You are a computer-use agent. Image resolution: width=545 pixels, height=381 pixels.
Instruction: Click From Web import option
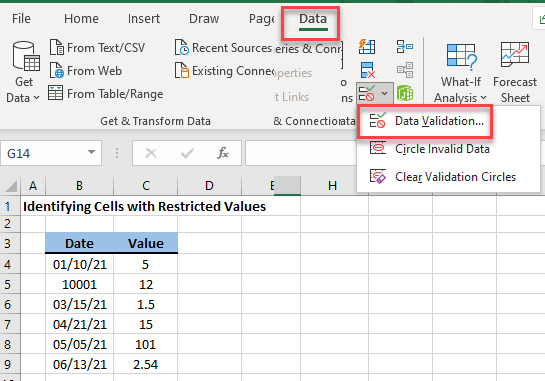point(86,71)
